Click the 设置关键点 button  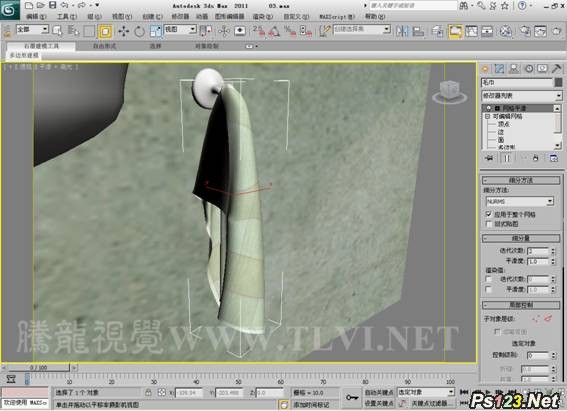point(379,403)
